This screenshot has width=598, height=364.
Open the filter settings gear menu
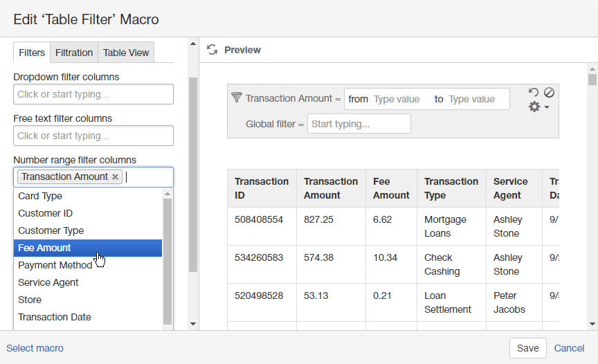click(538, 107)
